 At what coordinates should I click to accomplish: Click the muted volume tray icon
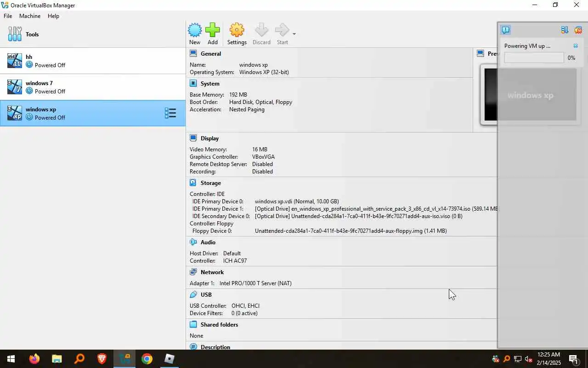coord(529,359)
